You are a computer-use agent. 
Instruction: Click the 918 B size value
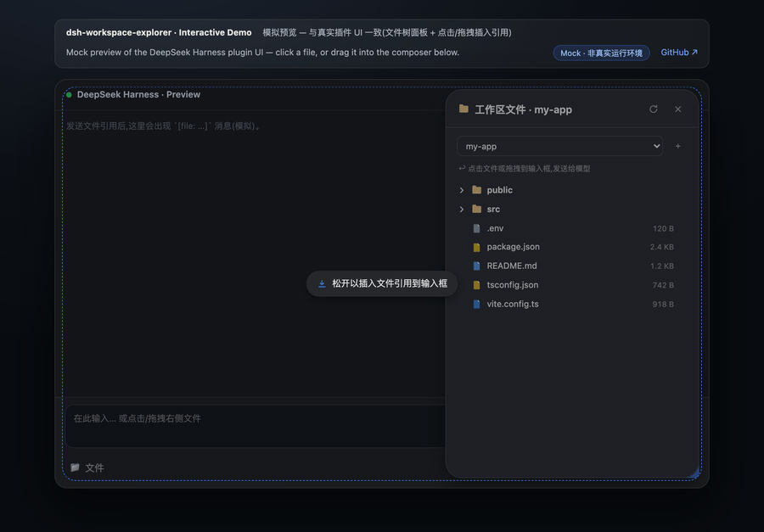coord(663,304)
